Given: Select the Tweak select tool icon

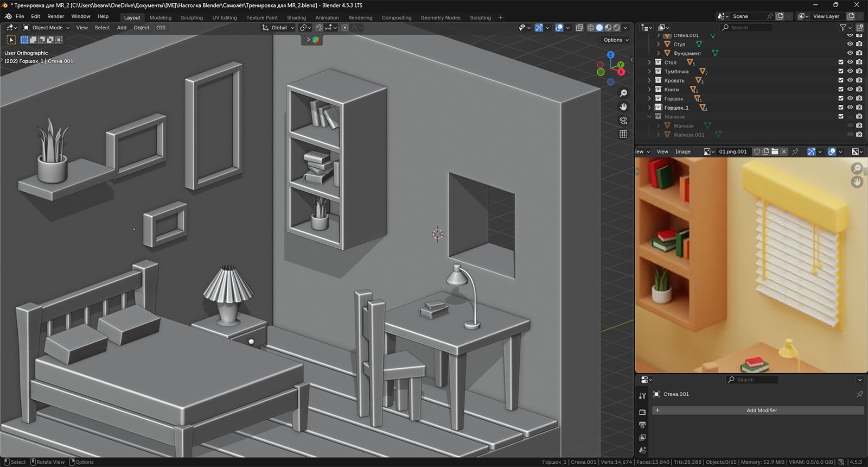Looking at the screenshot, I should tap(11, 40).
